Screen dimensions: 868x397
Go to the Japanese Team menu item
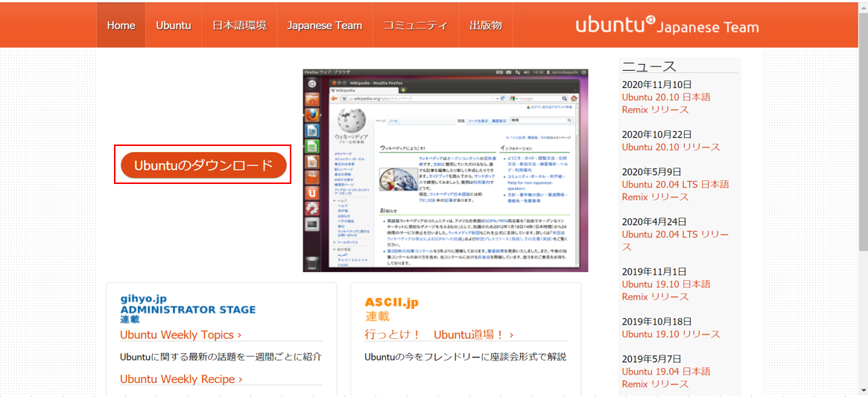pyautogui.click(x=324, y=25)
